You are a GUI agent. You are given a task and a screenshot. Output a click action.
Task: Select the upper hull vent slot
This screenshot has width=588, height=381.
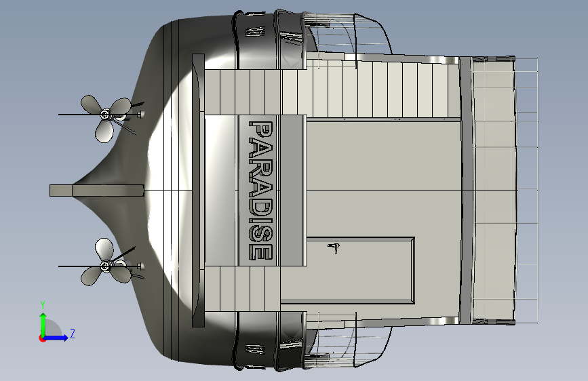pyautogui.click(x=256, y=31)
